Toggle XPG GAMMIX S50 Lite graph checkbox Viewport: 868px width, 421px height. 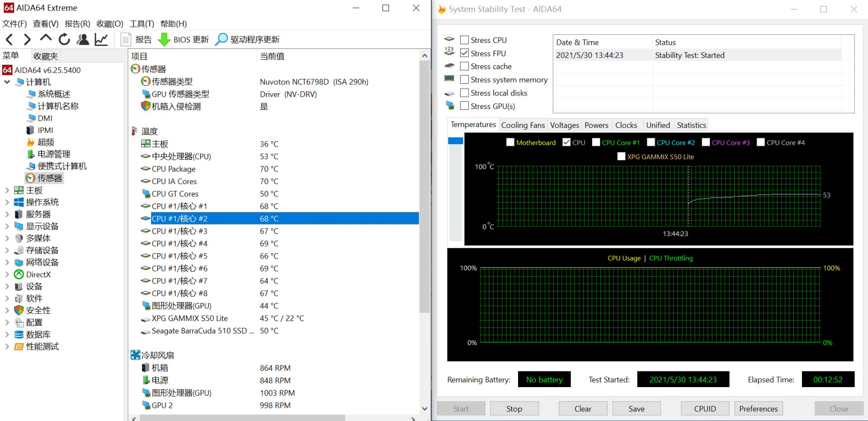(x=622, y=156)
